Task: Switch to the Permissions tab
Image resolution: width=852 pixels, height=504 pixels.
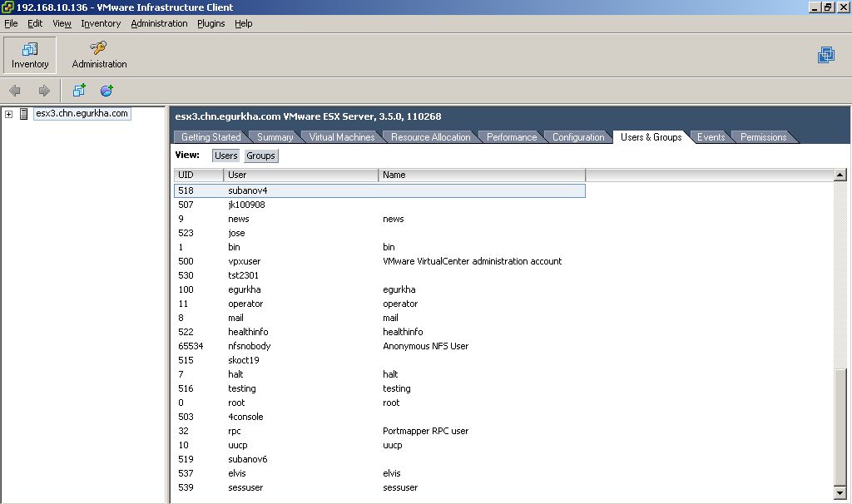Action: coord(763,137)
